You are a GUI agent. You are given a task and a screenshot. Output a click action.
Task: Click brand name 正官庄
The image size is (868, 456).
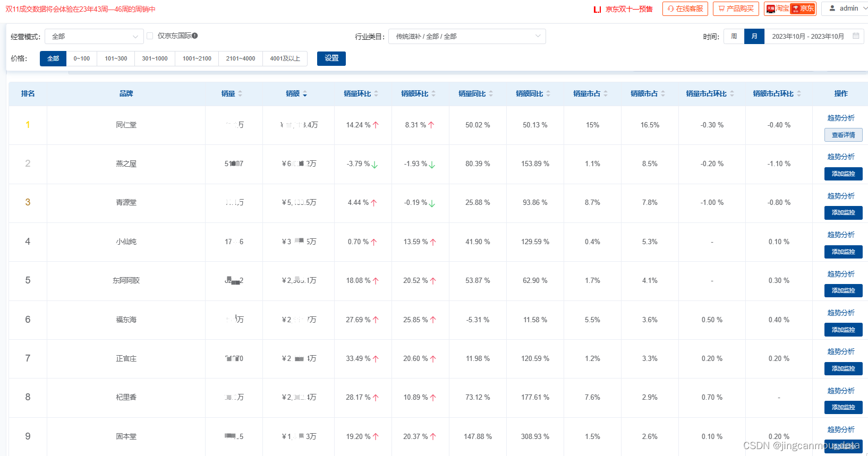coord(126,358)
